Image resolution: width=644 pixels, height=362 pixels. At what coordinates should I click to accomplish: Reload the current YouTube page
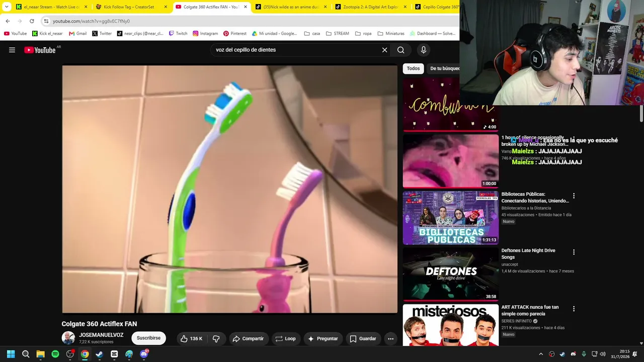pyautogui.click(x=32, y=21)
